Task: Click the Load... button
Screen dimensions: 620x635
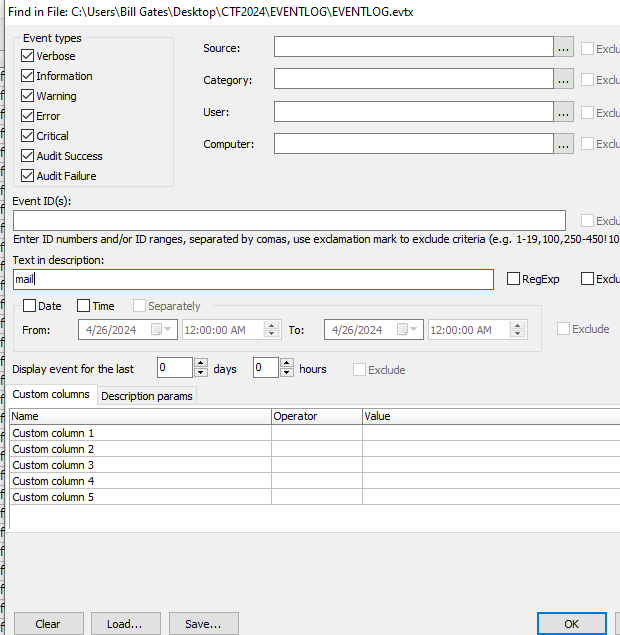Action: (x=126, y=624)
